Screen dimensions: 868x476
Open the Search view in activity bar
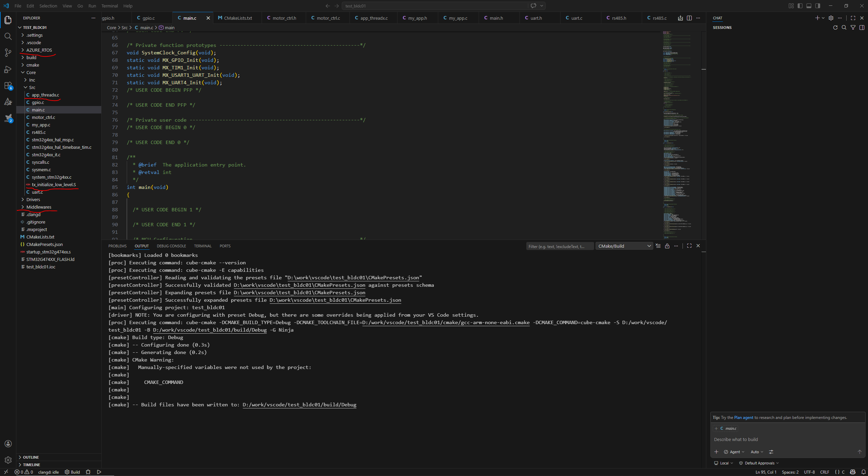point(8,36)
